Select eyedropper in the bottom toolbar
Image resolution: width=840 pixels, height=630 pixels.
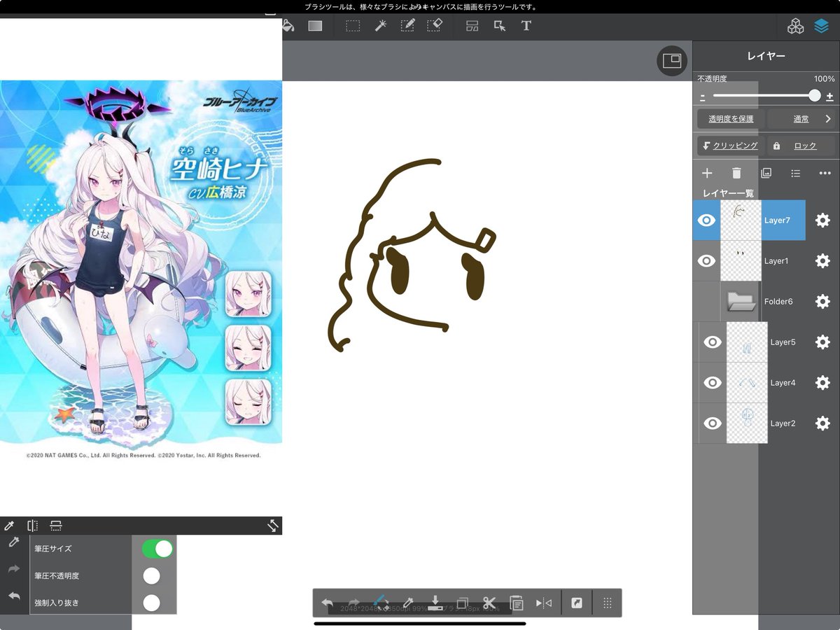coord(408,603)
